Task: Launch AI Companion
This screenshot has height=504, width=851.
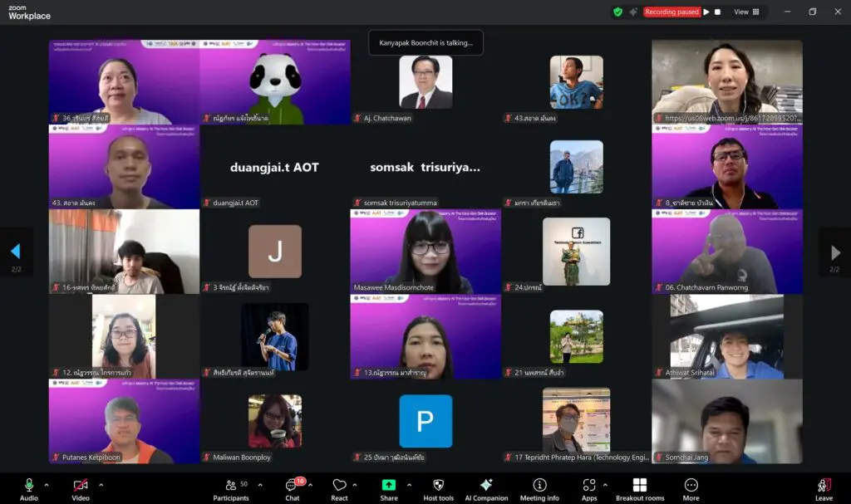Action: click(486, 489)
